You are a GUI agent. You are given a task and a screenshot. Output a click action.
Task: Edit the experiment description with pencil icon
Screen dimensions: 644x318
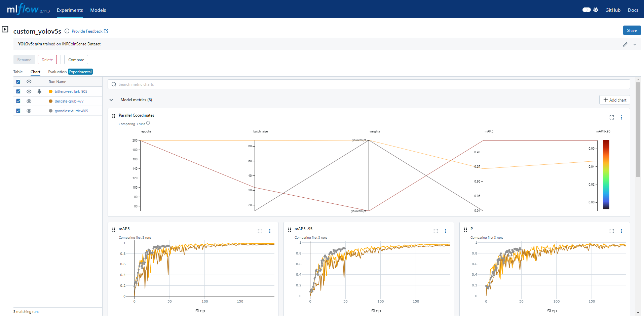click(625, 44)
